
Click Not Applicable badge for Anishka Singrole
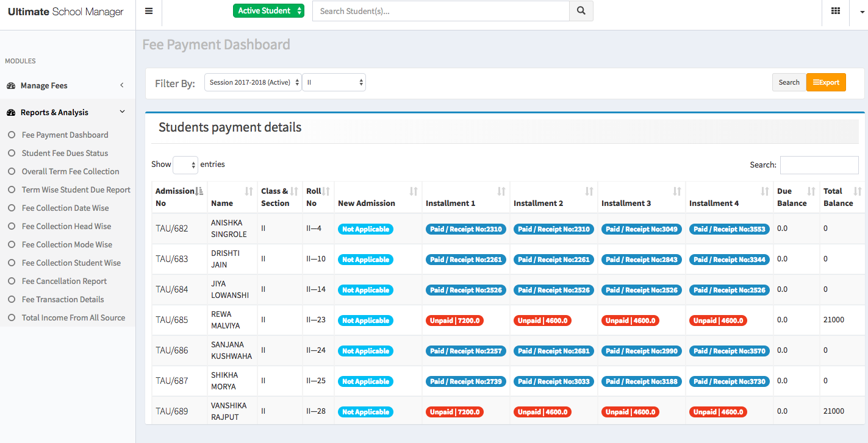(365, 229)
